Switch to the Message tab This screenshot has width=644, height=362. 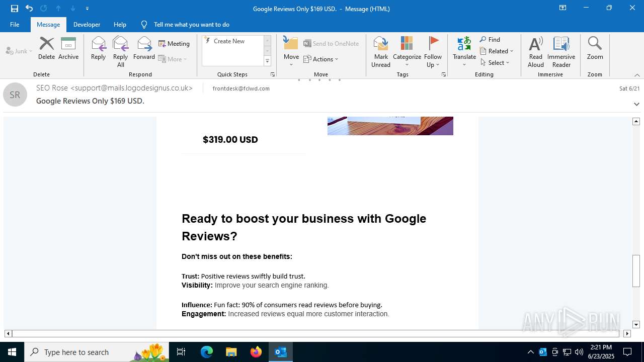48,24
